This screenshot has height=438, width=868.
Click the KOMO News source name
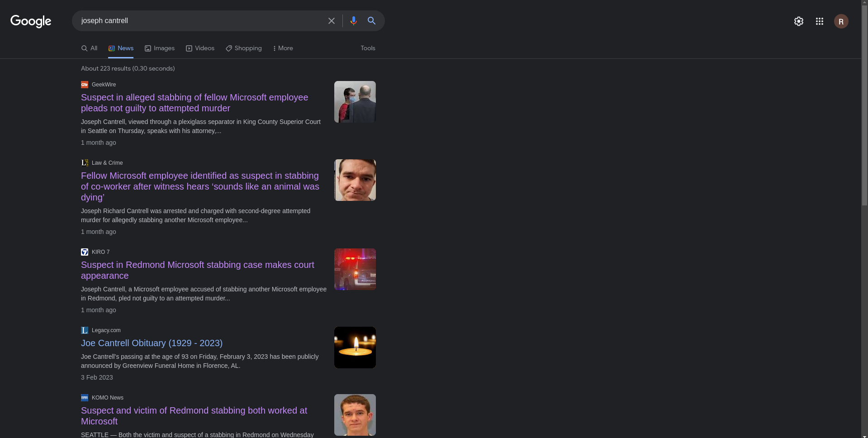(x=108, y=398)
